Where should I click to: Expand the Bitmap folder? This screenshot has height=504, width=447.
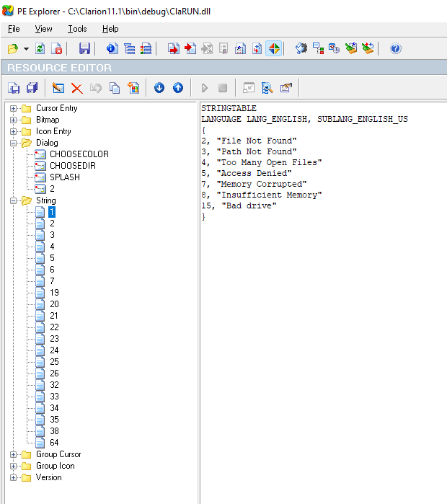click(13, 120)
